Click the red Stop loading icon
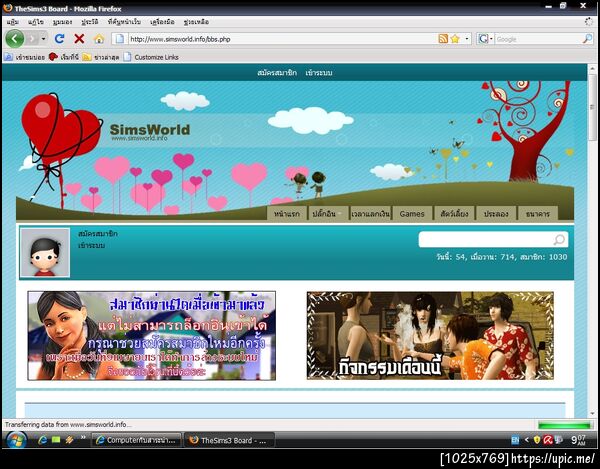Image resolution: width=600 pixels, height=469 pixels. 79,39
